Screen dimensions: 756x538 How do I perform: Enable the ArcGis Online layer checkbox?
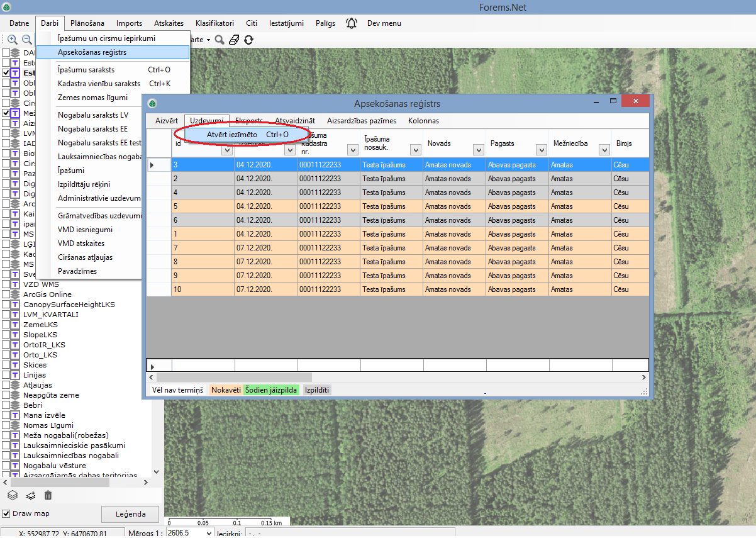6,294
